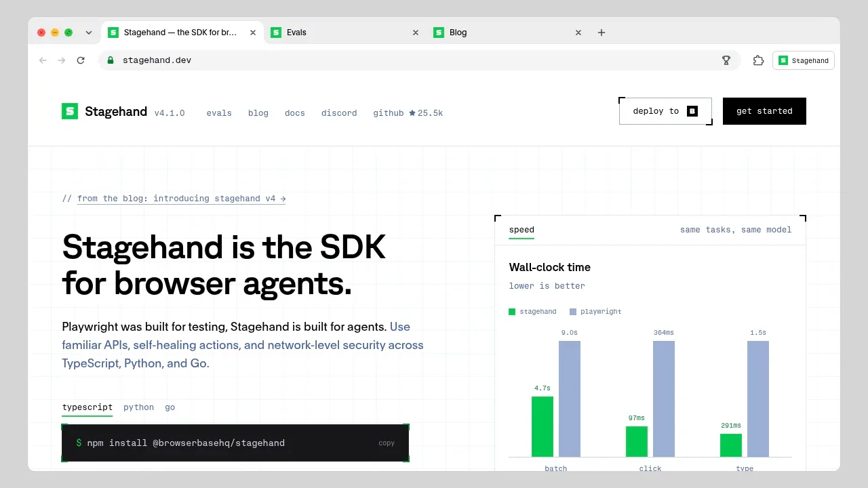Close the Stagehand SDK tab
The width and height of the screenshot is (868, 488).
[x=253, y=33]
